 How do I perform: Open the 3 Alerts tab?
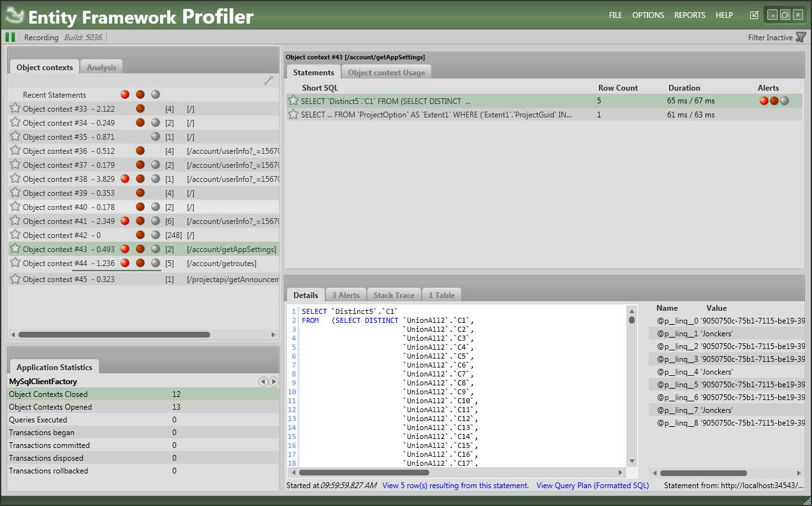(346, 295)
